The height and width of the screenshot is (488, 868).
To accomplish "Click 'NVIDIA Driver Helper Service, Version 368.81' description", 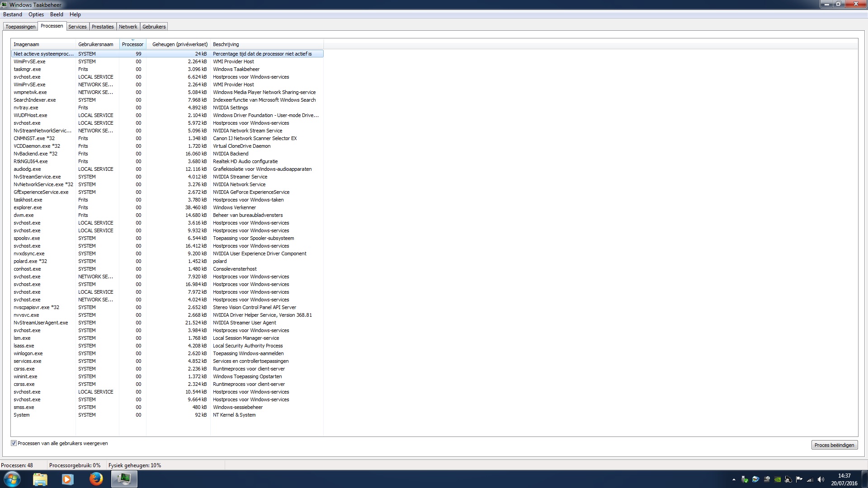I will pyautogui.click(x=262, y=315).
